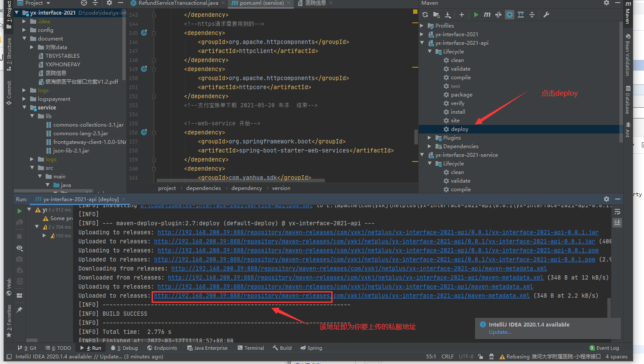Click Download Sources and Documentation icon
Viewport: 644px width, 364px height.
click(448, 15)
